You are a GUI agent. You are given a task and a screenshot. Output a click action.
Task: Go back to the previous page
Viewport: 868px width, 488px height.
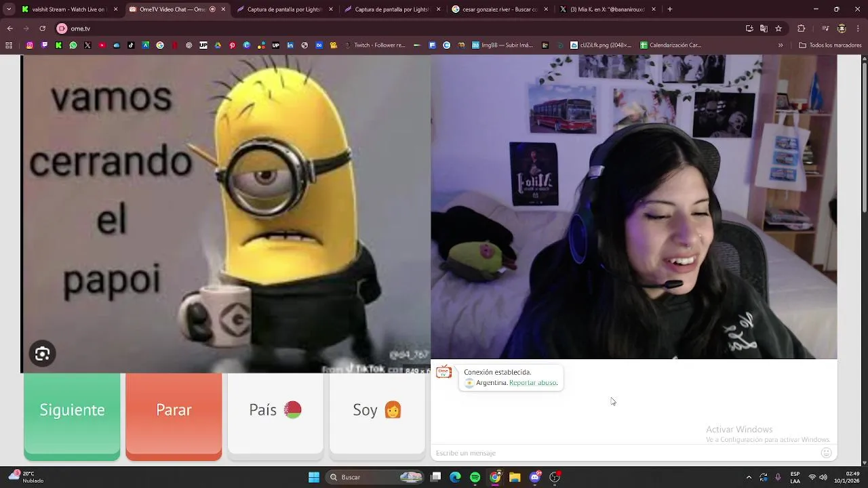point(9,28)
